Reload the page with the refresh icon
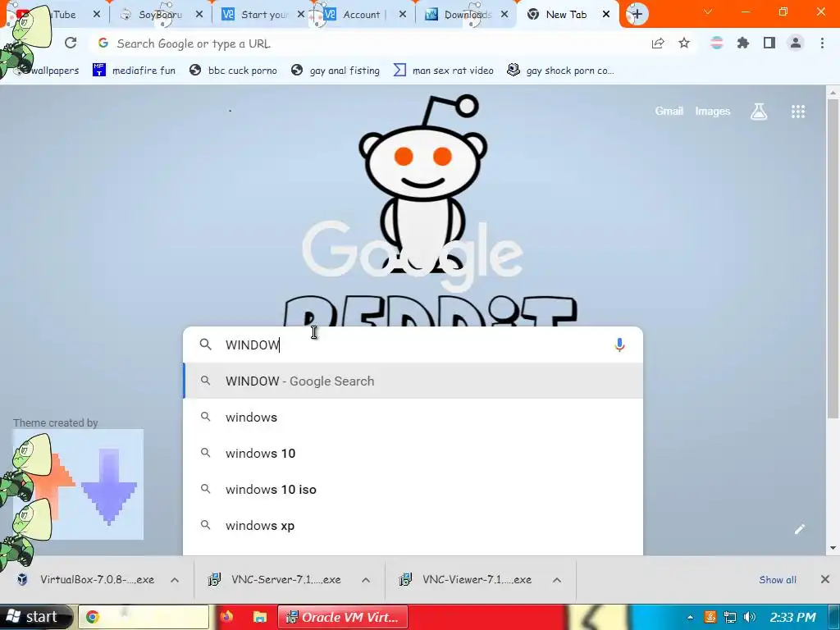 click(x=71, y=43)
